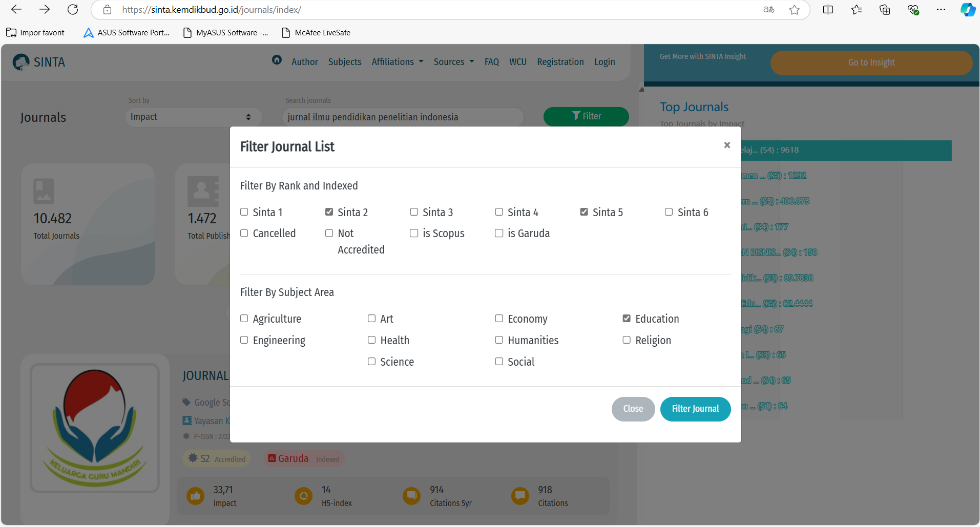
Task: Uncheck the Education subject checkbox
Action: click(627, 319)
